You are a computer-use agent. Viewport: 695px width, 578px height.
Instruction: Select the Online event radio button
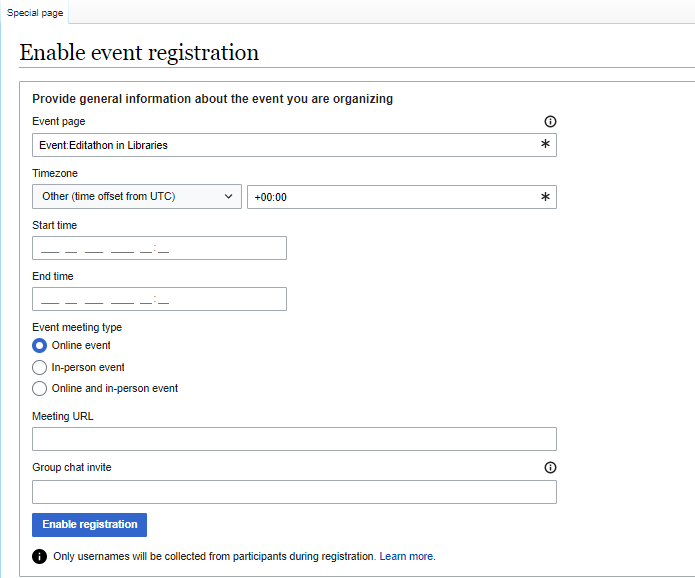pyautogui.click(x=40, y=346)
